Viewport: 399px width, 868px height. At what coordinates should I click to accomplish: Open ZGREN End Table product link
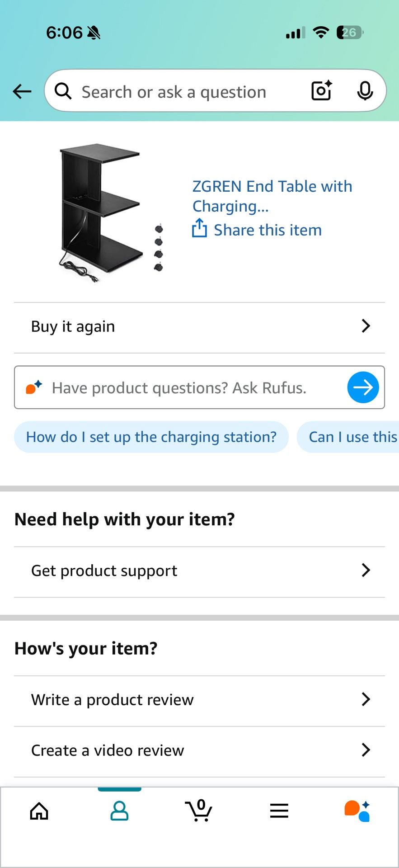[x=272, y=196]
